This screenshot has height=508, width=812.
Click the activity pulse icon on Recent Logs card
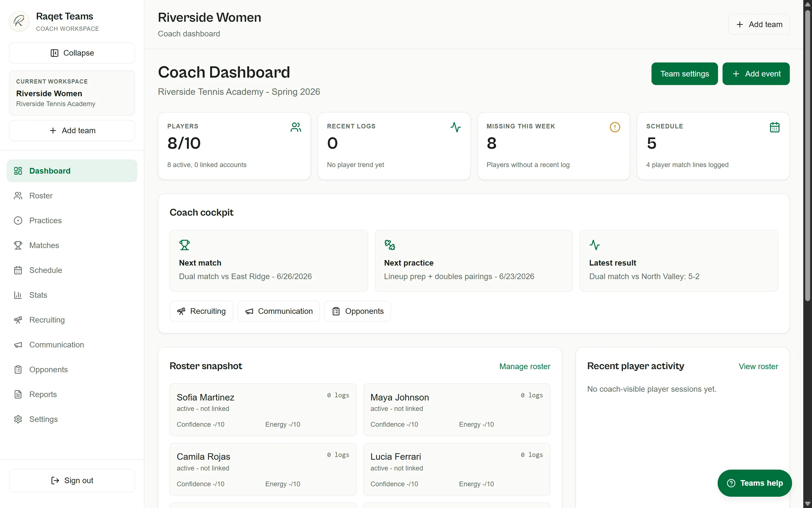[455, 127]
